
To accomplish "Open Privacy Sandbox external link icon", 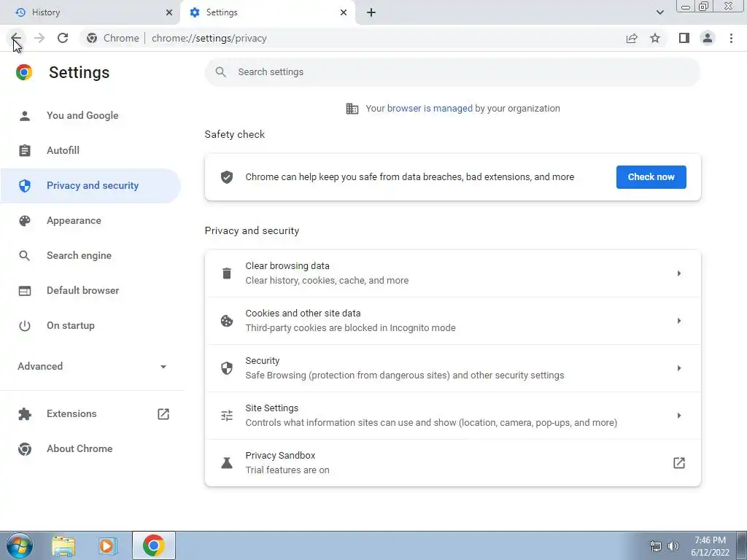I will (679, 463).
